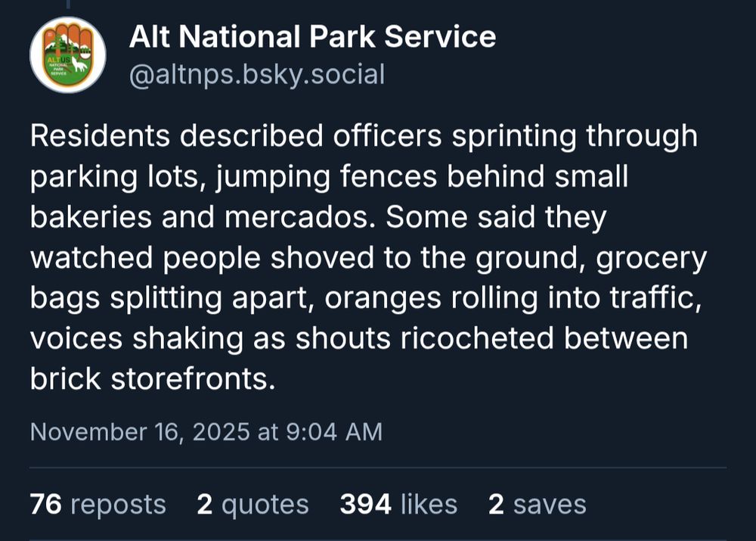The height and width of the screenshot is (541, 756).
Task: Open the post via its November 16 timestamp
Action: click(x=205, y=431)
